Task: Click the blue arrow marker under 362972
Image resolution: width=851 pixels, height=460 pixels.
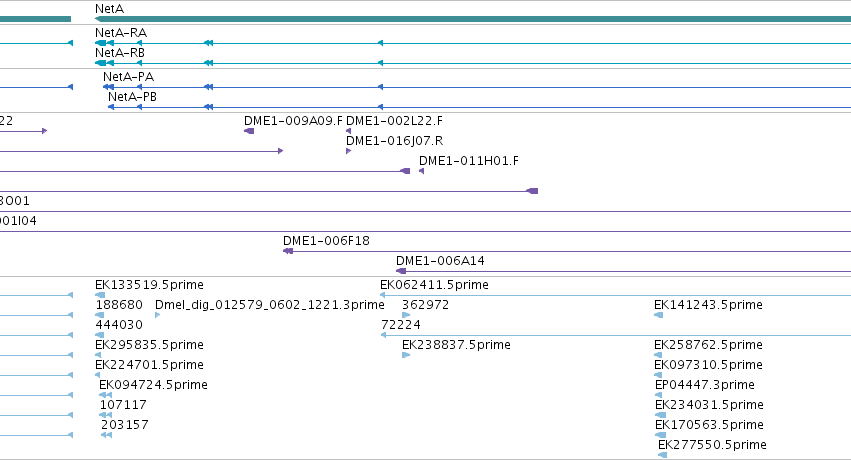Action: coord(406,315)
